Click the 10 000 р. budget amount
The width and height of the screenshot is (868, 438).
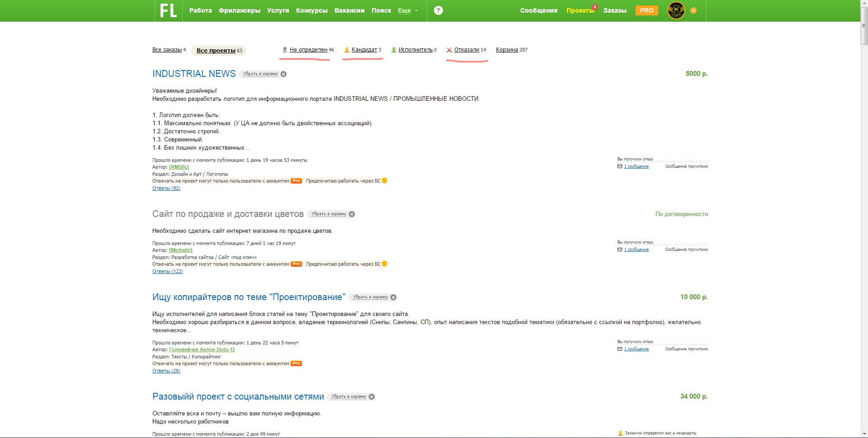[x=694, y=297]
